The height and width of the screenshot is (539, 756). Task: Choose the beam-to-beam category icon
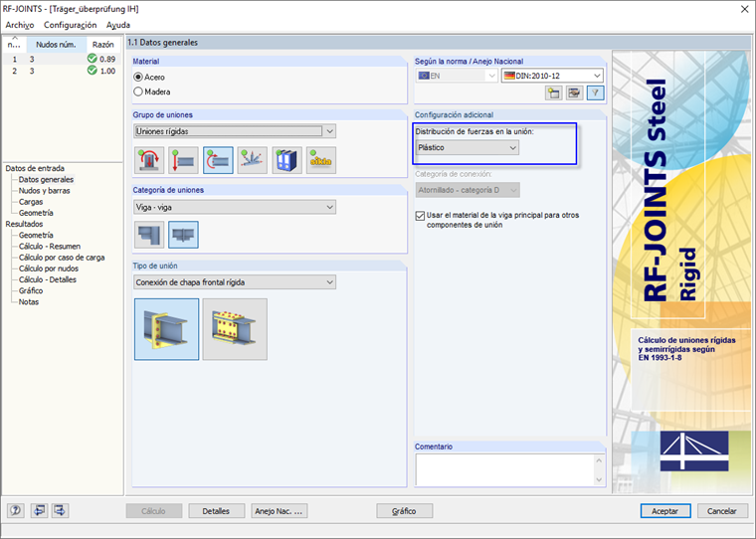tap(183, 235)
